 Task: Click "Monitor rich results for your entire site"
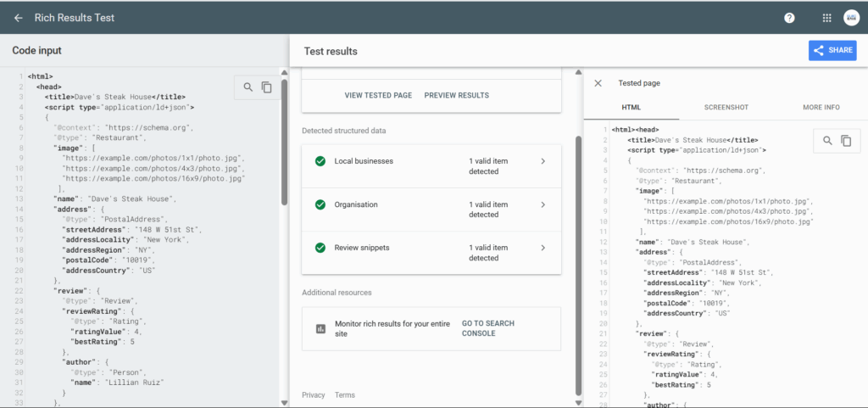point(392,328)
